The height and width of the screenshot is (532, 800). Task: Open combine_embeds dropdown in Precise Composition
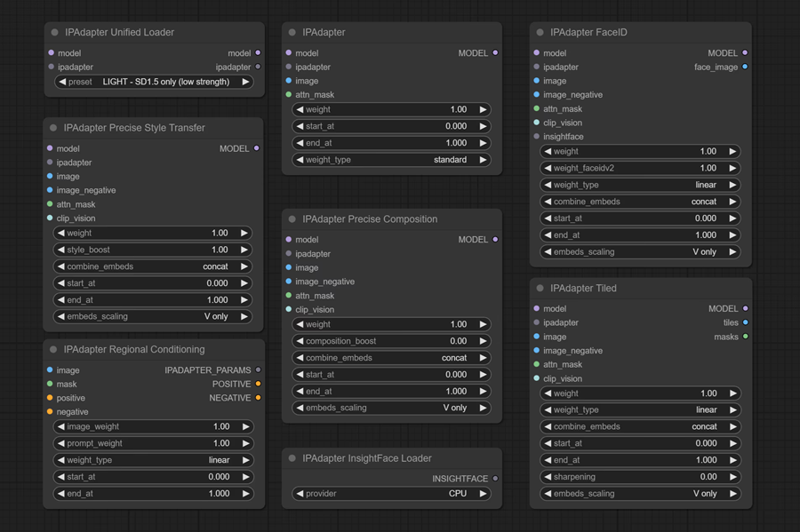point(391,358)
